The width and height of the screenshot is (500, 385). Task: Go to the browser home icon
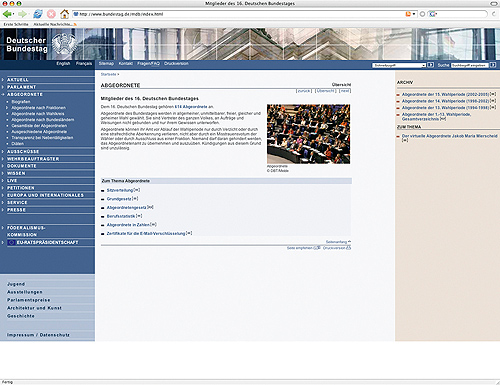pyautogui.click(x=64, y=14)
